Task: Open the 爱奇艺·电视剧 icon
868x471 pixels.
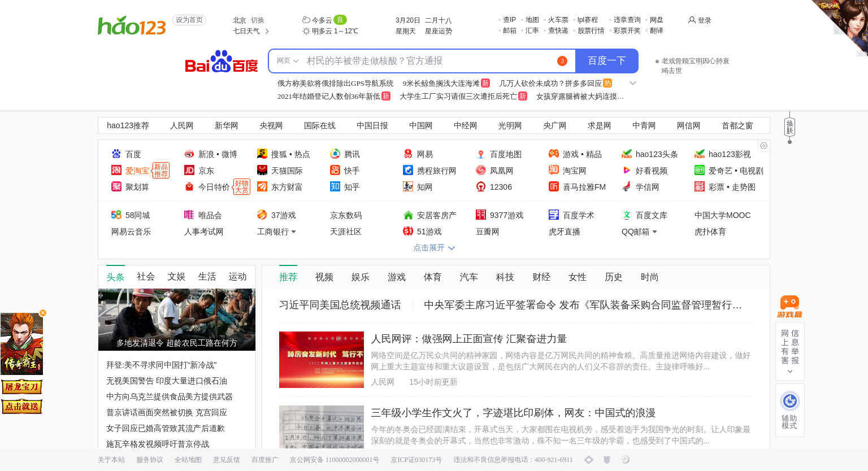Action: coord(700,170)
